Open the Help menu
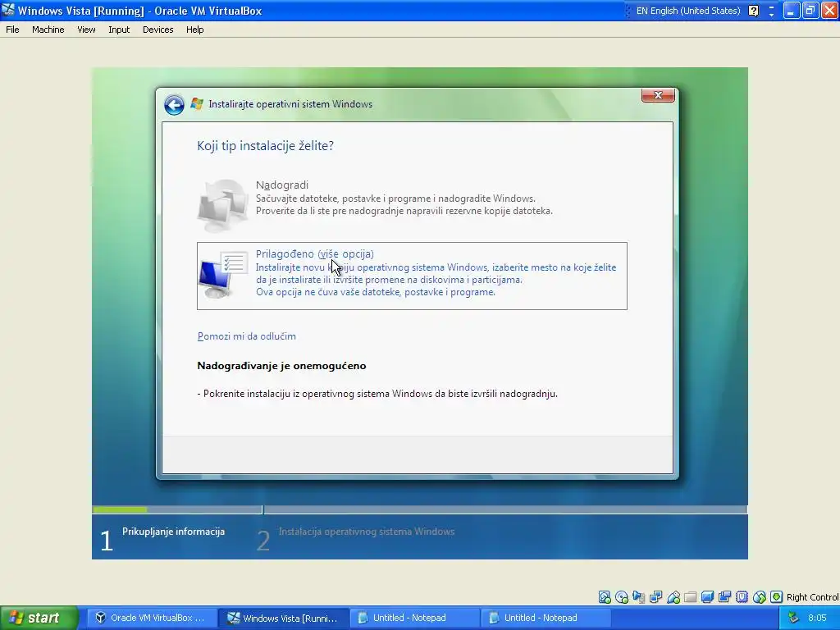Image resolution: width=840 pixels, height=630 pixels. coord(195,30)
